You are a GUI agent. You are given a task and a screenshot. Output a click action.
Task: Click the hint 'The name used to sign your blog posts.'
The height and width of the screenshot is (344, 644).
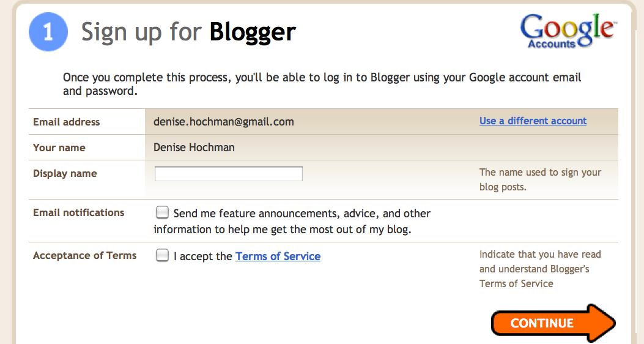pyautogui.click(x=540, y=179)
